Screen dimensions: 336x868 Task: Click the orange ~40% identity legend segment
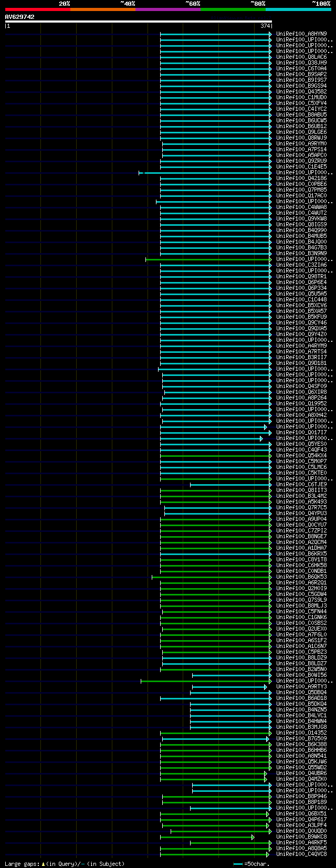(103, 9)
